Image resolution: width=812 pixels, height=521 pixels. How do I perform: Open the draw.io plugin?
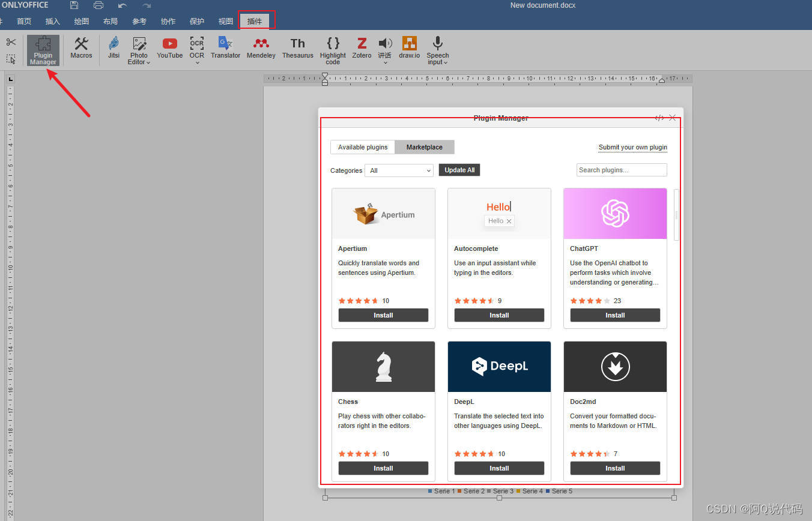(410, 48)
